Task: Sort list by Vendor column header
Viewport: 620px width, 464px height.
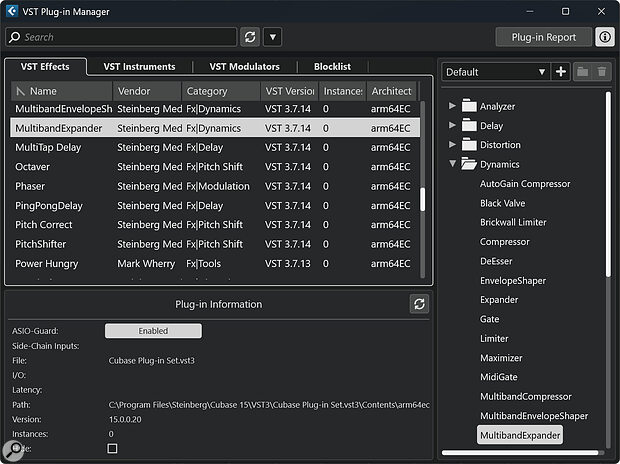Action: (147, 91)
